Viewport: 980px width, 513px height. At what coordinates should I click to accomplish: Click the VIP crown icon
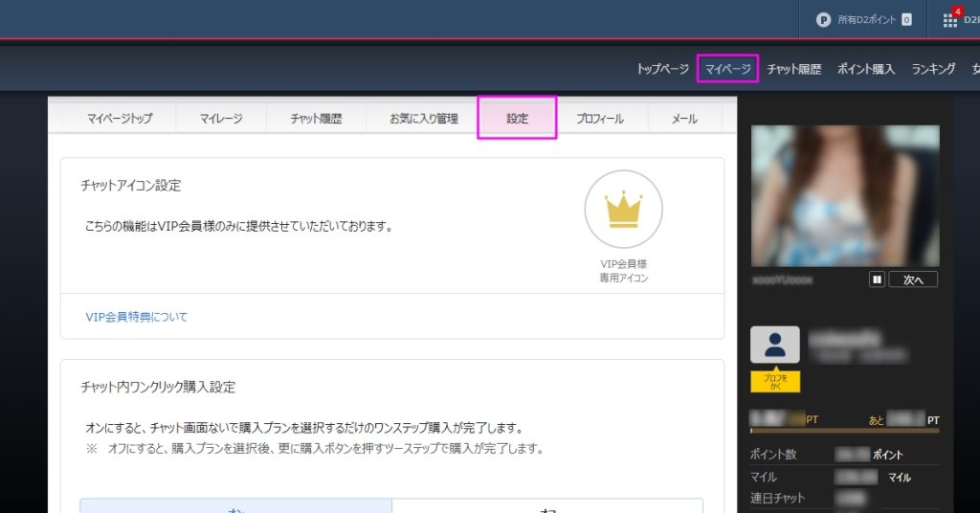(x=623, y=210)
